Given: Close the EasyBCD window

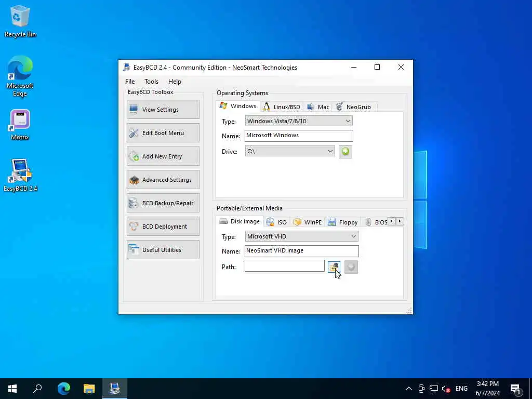Looking at the screenshot, I should pos(401,67).
